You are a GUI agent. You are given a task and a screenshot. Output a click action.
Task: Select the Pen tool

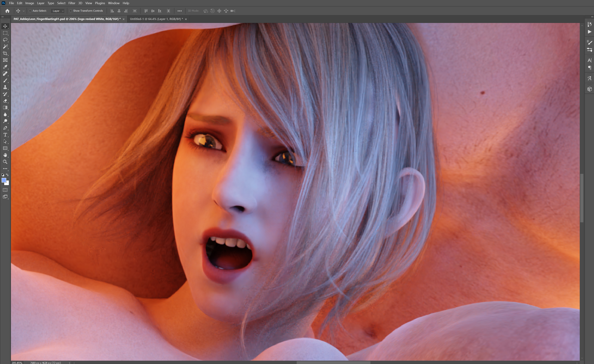[5, 128]
